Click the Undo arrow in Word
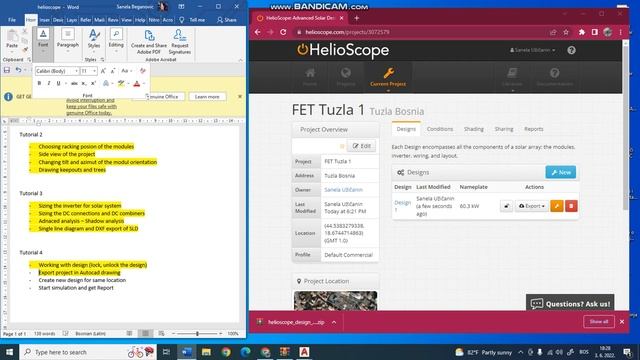 point(18,70)
